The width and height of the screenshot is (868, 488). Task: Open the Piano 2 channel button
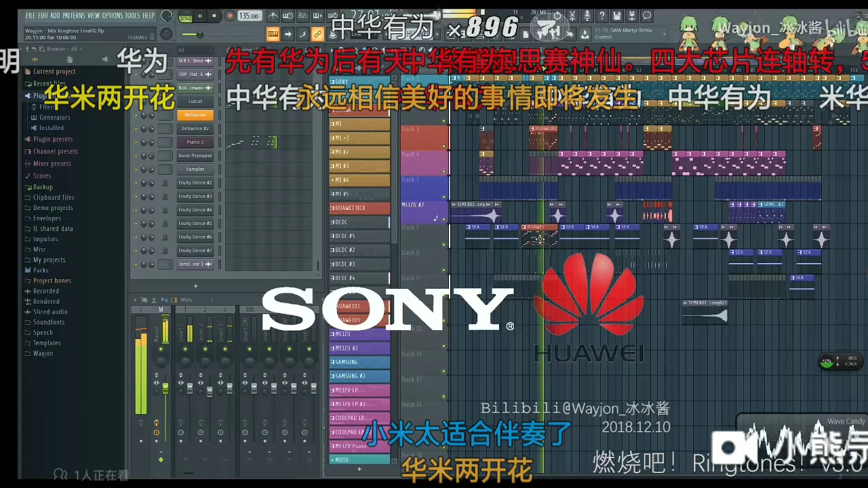(195, 142)
